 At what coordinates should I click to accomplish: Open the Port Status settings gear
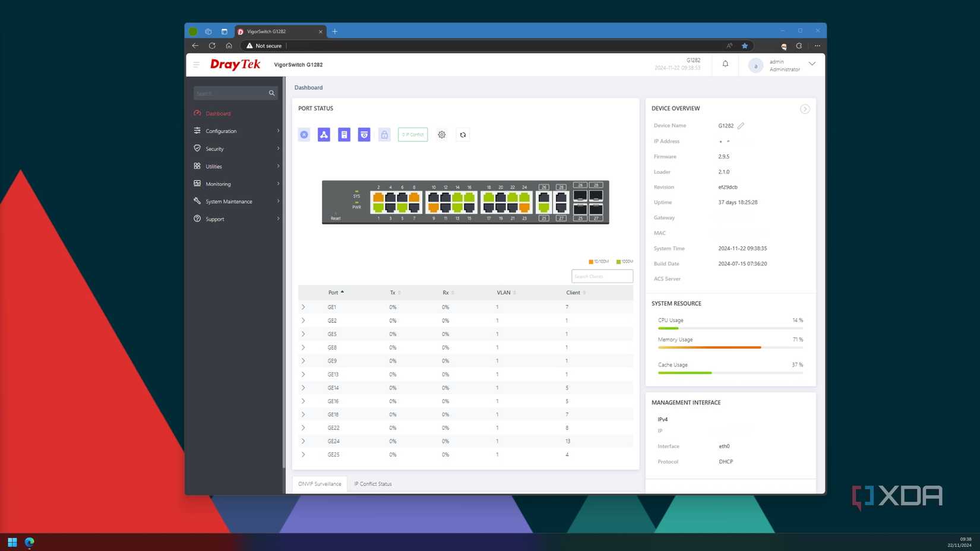click(x=441, y=134)
